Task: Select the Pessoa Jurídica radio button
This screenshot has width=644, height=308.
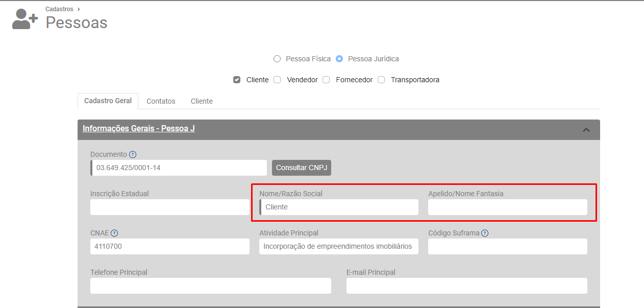Action: click(339, 59)
